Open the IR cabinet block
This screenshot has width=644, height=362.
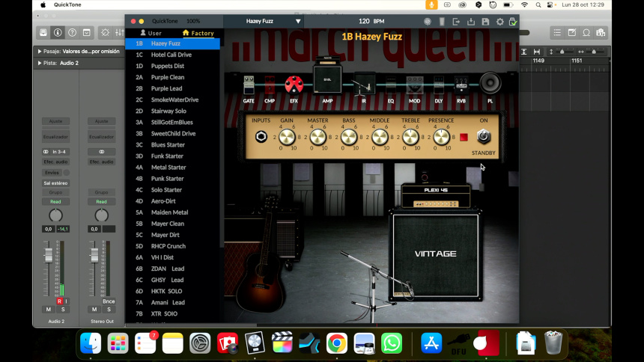click(364, 84)
